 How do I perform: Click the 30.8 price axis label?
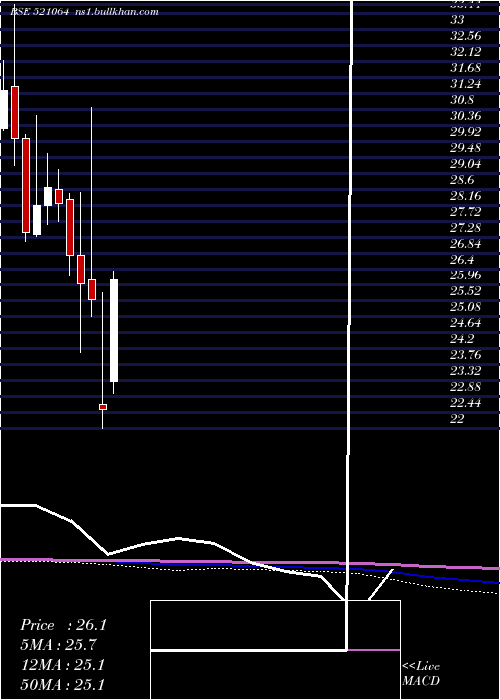tap(462, 100)
